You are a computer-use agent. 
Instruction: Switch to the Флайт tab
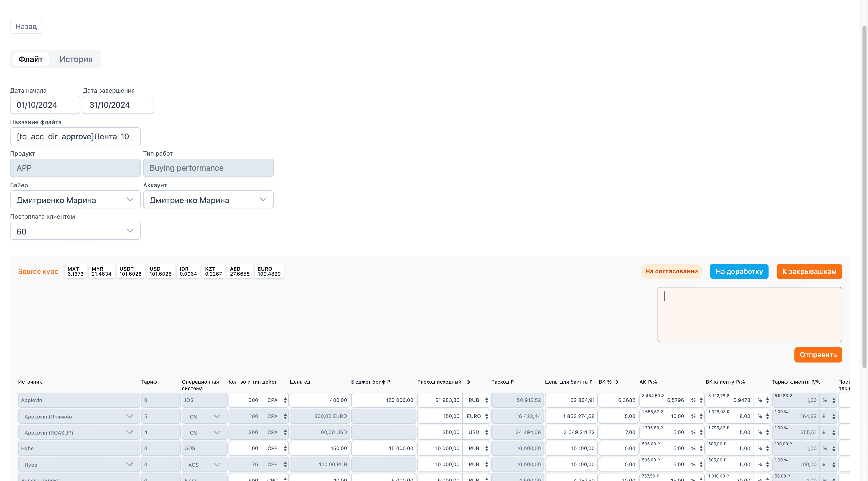(31, 59)
